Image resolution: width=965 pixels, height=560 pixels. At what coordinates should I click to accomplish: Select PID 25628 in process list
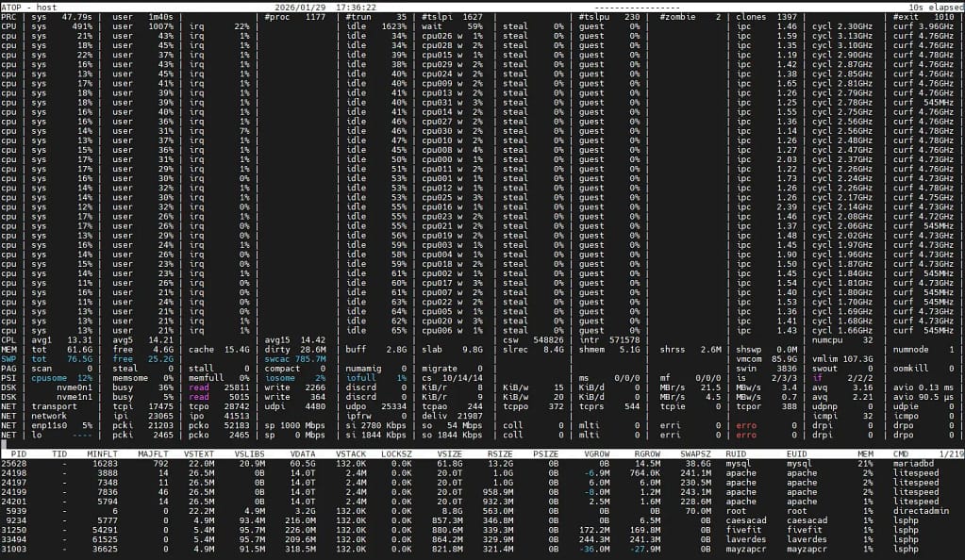click(14, 464)
